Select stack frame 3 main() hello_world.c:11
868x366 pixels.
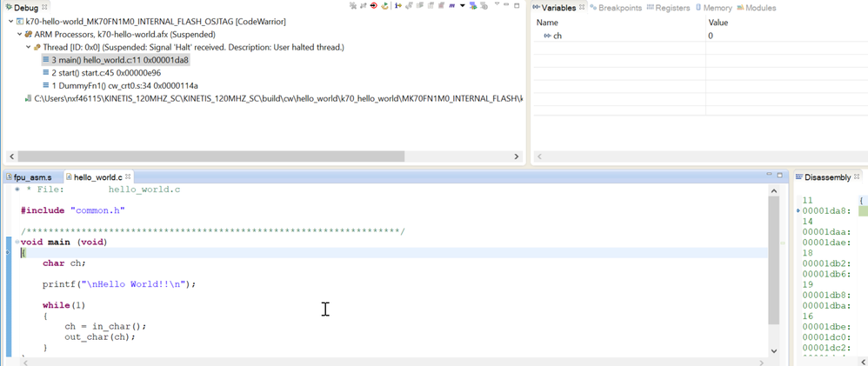pyautogui.click(x=116, y=60)
